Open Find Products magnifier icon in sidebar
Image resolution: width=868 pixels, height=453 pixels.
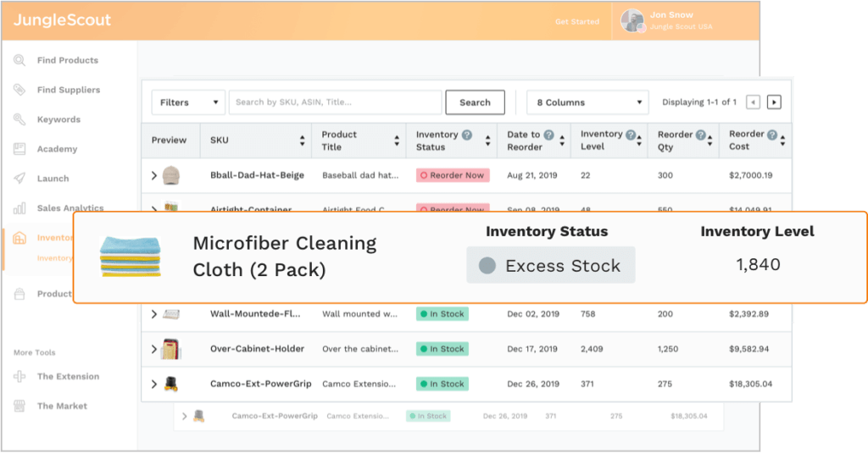19,60
